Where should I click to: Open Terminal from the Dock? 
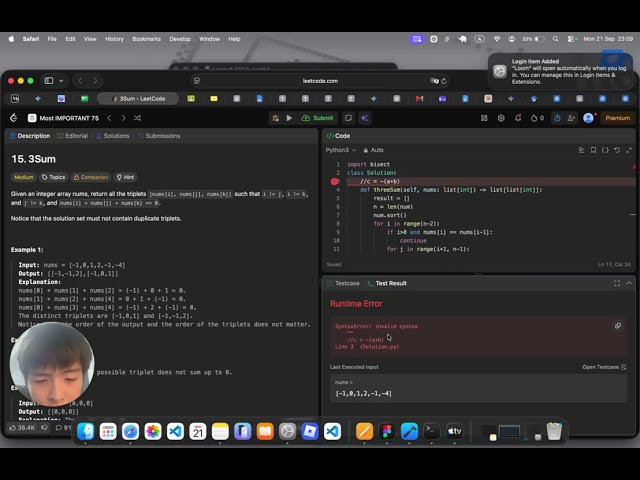pyautogui.click(x=432, y=431)
